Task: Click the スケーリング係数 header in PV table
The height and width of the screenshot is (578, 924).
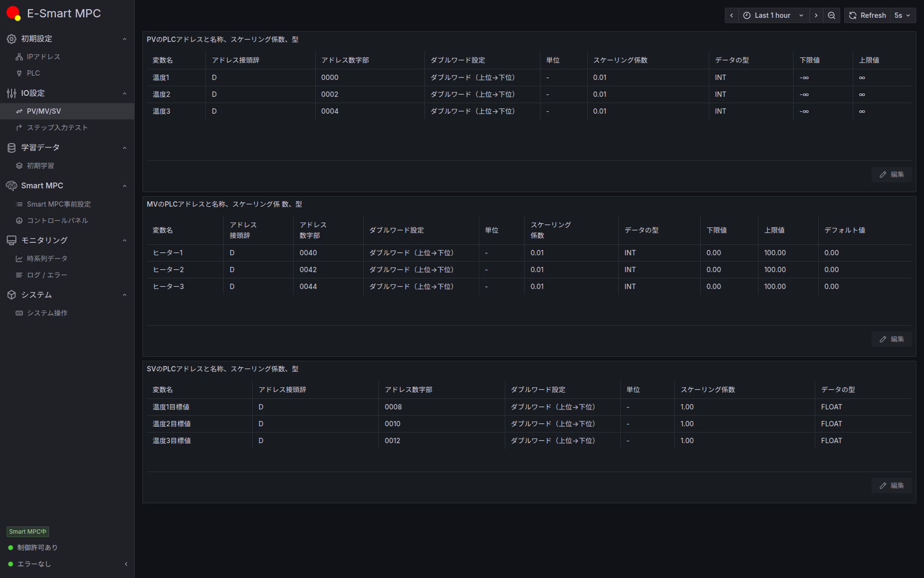Action: 620,60
